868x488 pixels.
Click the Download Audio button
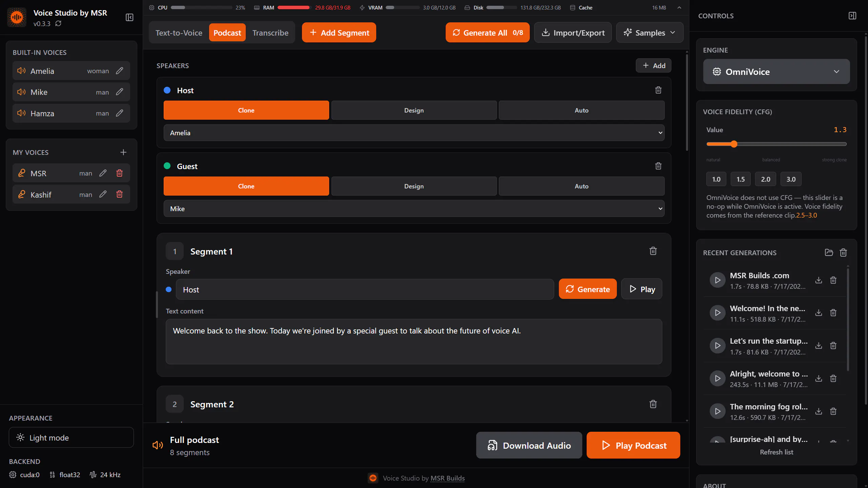tap(529, 445)
